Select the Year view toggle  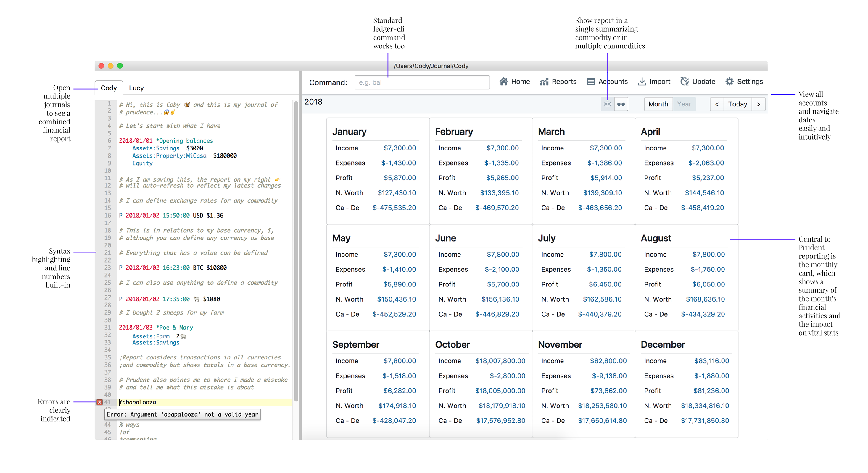[684, 104]
